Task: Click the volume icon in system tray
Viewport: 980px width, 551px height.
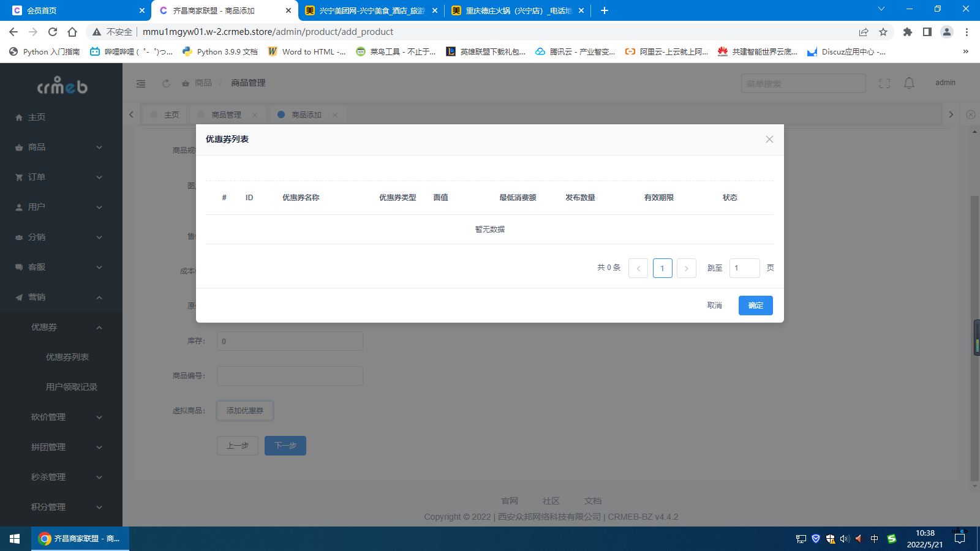Action: pyautogui.click(x=845, y=539)
